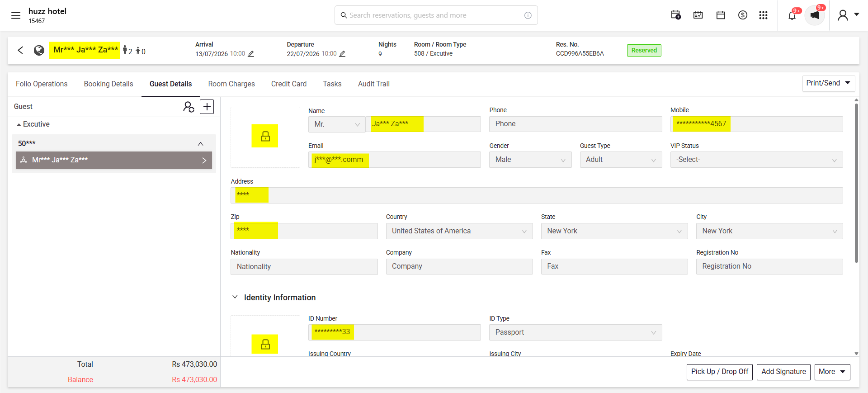Switch to the Booking Details tab

(x=108, y=84)
